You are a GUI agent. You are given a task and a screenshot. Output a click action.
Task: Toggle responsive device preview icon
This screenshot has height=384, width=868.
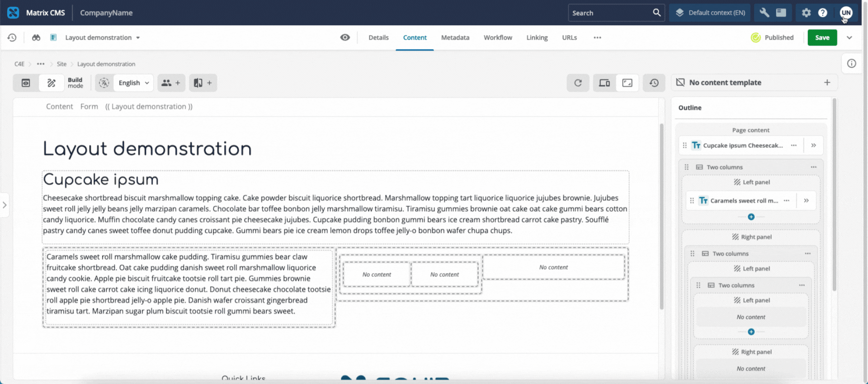coord(604,83)
